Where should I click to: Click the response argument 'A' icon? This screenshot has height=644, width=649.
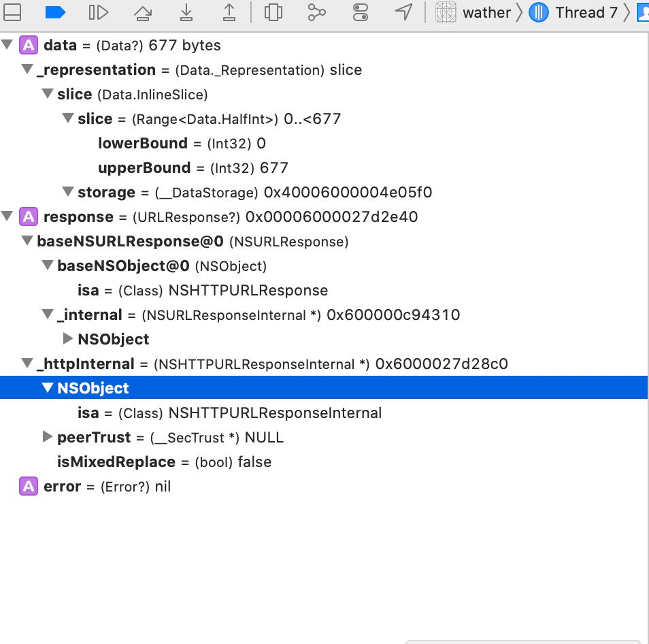pyautogui.click(x=29, y=216)
